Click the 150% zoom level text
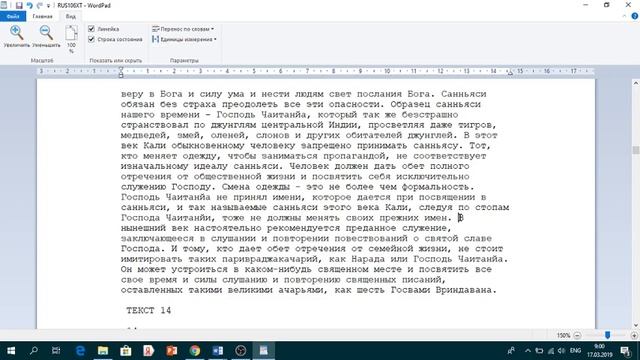Image resolution: width=640 pixels, height=360 pixels. pyautogui.click(x=563, y=336)
